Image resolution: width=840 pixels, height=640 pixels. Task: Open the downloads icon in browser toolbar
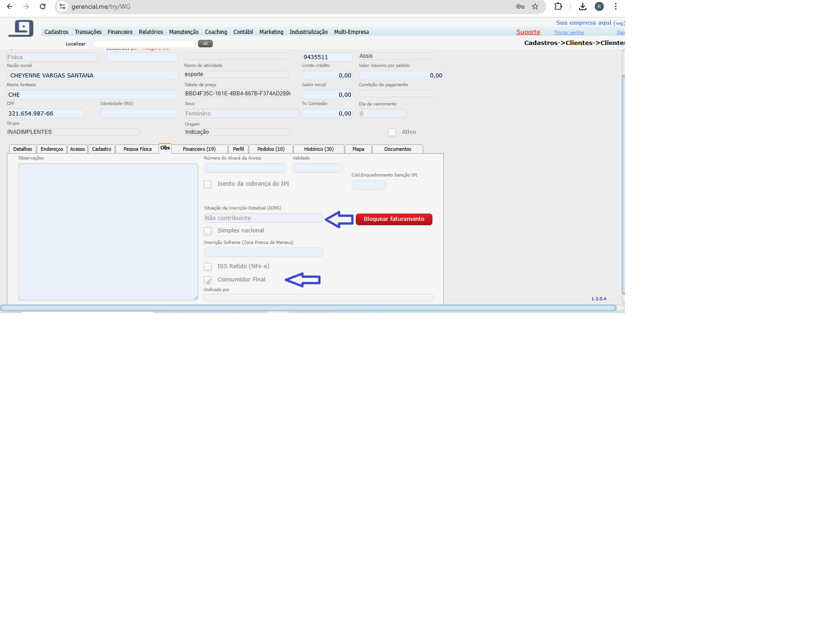point(583,6)
